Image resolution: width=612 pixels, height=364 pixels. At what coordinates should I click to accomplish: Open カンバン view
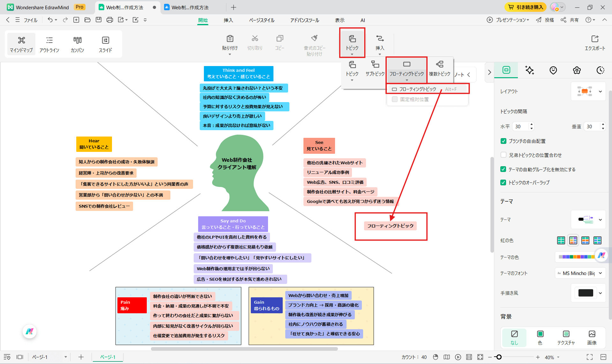tap(77, 44)
